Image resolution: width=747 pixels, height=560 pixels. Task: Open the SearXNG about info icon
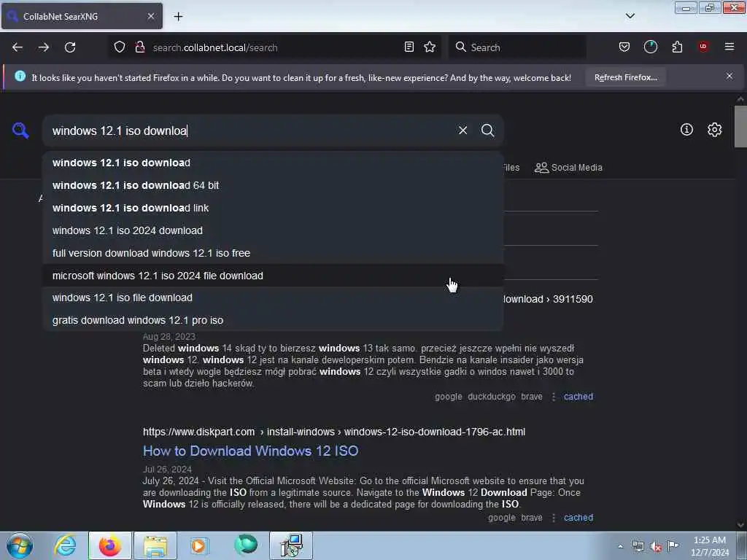click(686, 130)
